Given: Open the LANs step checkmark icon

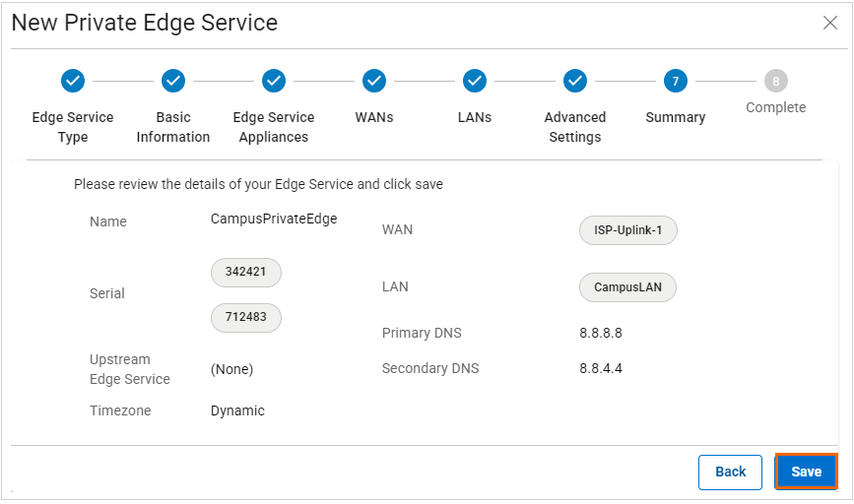Looking at the screenshot, I should [x=475, y=81].
